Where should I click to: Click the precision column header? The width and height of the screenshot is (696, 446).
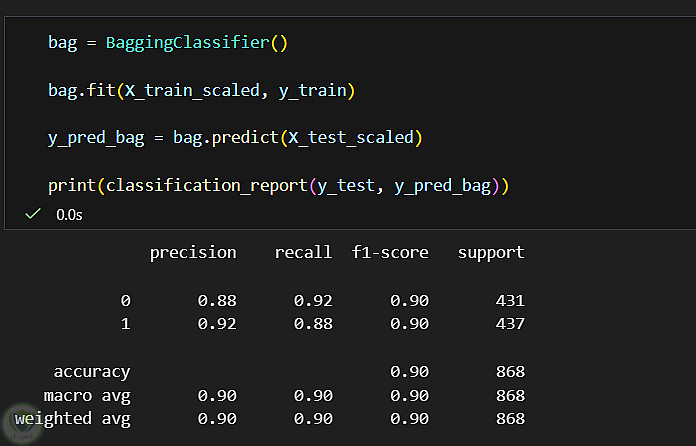(x=193, y=253)
